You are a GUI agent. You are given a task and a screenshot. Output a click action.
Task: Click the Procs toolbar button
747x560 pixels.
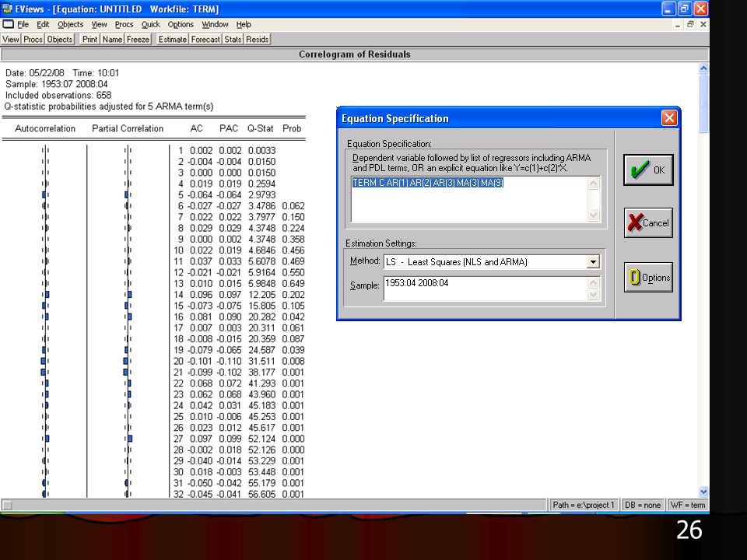click(33, 40)
